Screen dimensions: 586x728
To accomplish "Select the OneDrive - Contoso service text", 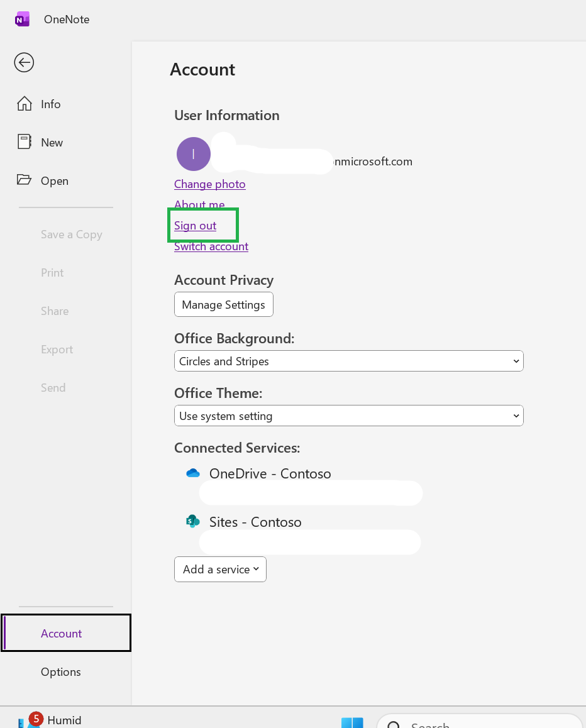I will 270,473.
